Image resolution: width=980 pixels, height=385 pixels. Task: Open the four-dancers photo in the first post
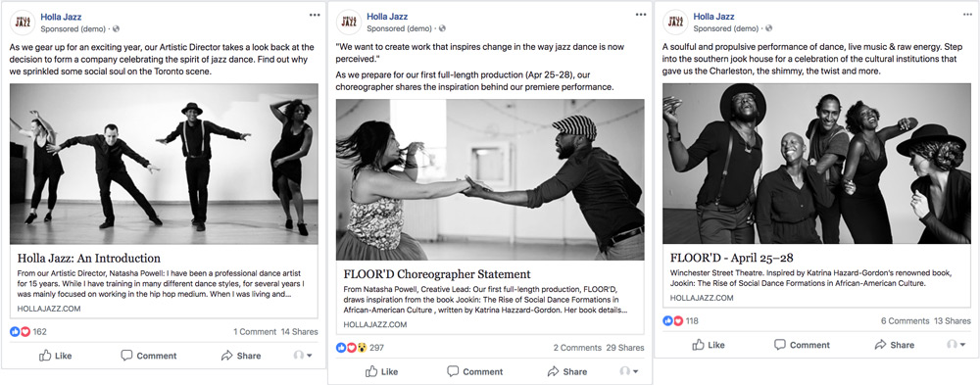(x=164, y=164)
